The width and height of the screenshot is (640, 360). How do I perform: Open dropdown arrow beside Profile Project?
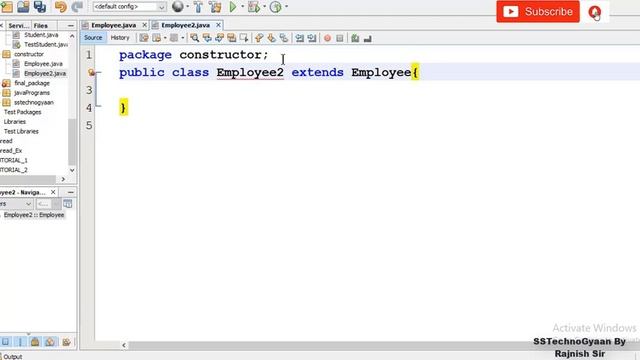[286, 7]
